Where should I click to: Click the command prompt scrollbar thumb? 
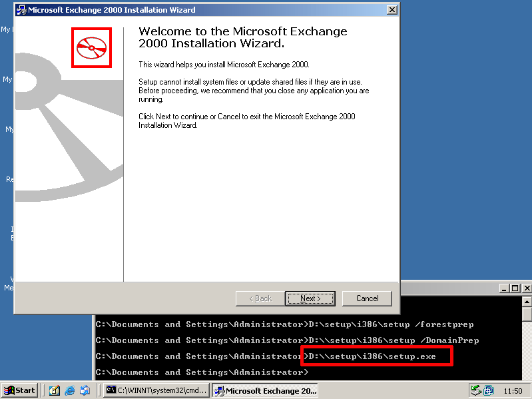(527, 314)
